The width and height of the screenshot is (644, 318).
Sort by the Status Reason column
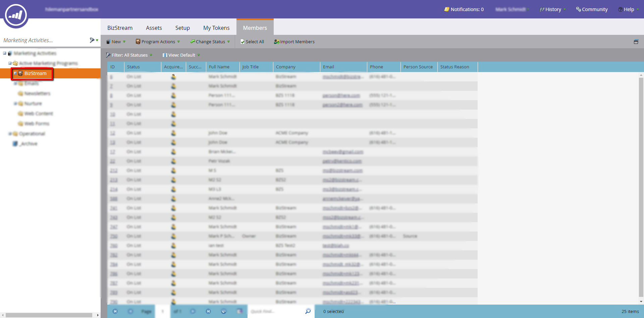458,67
